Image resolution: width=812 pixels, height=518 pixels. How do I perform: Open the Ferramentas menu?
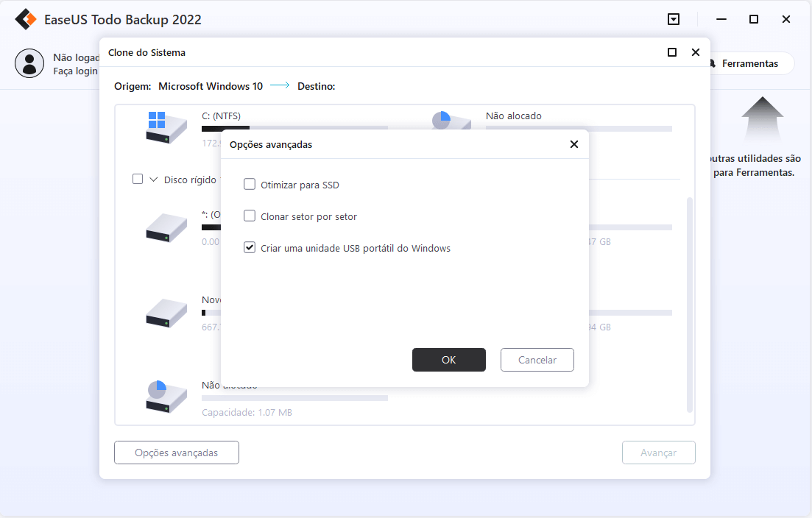749,64
